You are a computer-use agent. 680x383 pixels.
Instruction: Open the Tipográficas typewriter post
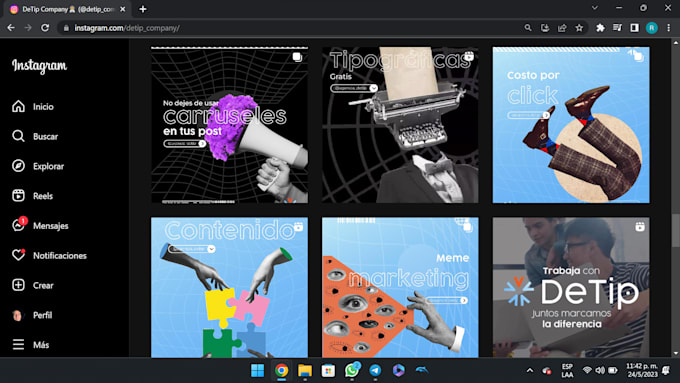coord(400,125)
